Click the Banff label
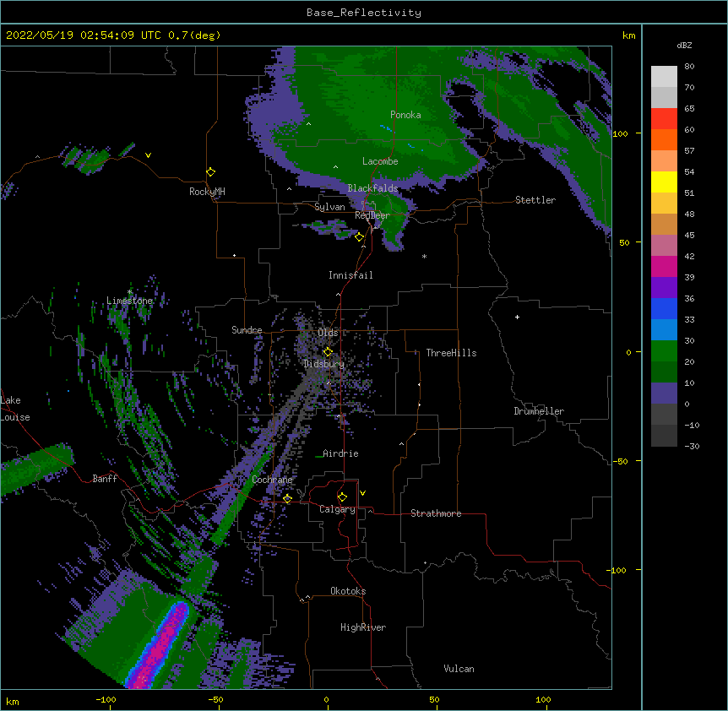Viewport: 728px width, 711px height. 105,478
